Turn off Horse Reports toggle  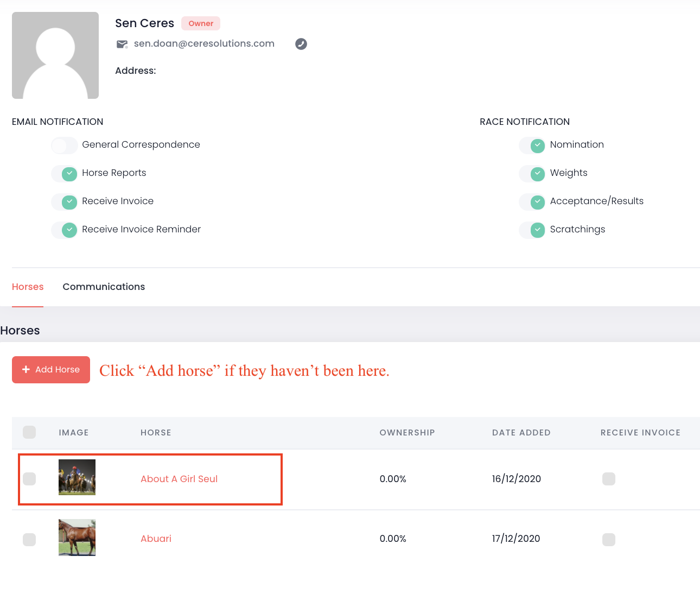click(x=64, y=174)
